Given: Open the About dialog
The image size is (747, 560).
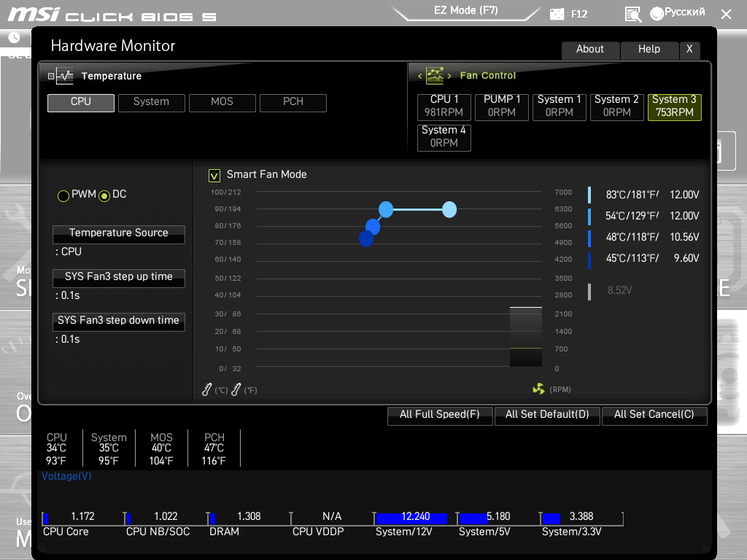Looking at the screenshot, I should click(x=590, y=50).
